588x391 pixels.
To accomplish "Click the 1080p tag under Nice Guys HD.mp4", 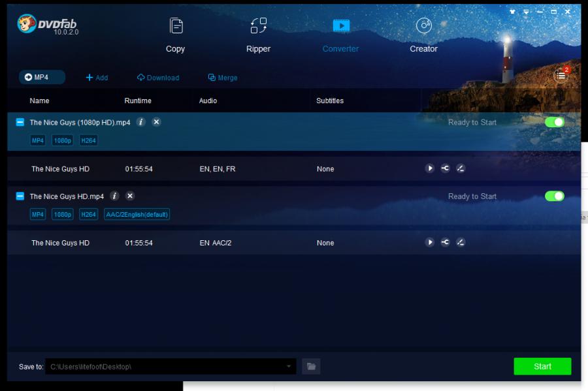I will point(63,214).
